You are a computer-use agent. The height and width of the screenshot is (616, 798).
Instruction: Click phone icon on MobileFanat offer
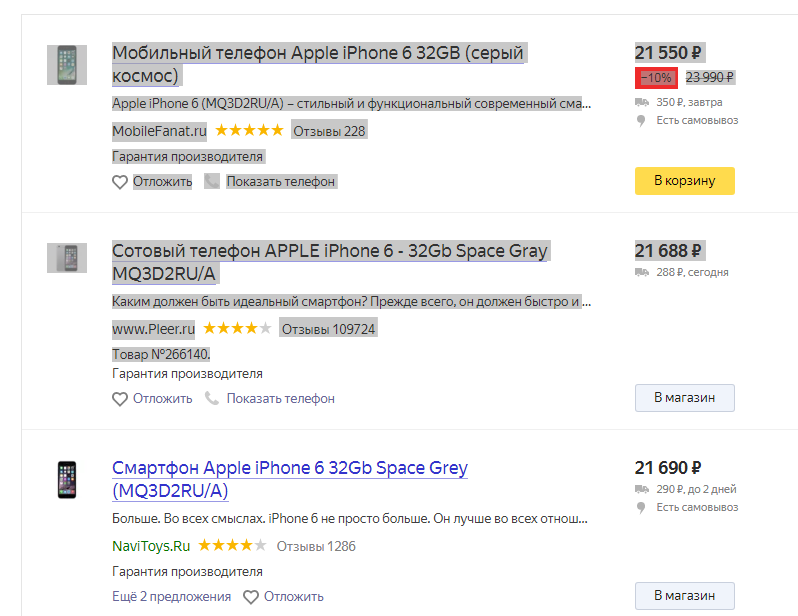pyautogui.click(x=212, y=181)
